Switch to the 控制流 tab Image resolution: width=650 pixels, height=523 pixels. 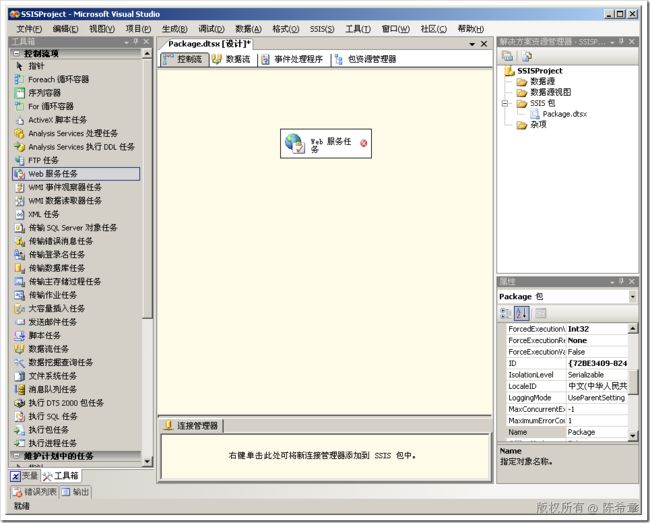click(x=184, y=59)
